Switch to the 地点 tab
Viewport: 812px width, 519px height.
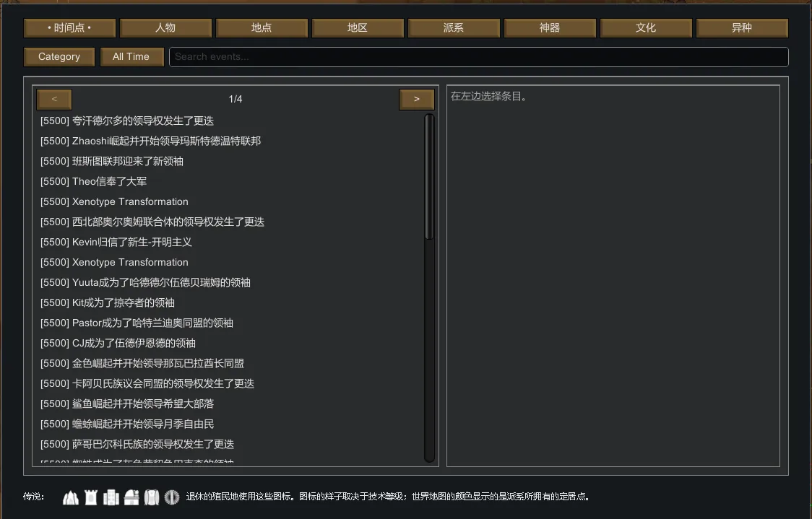tap(262, 27)
